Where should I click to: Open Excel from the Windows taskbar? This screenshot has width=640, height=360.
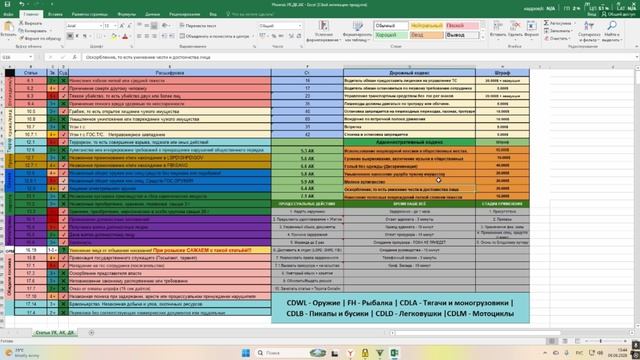(x=394, y=353)
